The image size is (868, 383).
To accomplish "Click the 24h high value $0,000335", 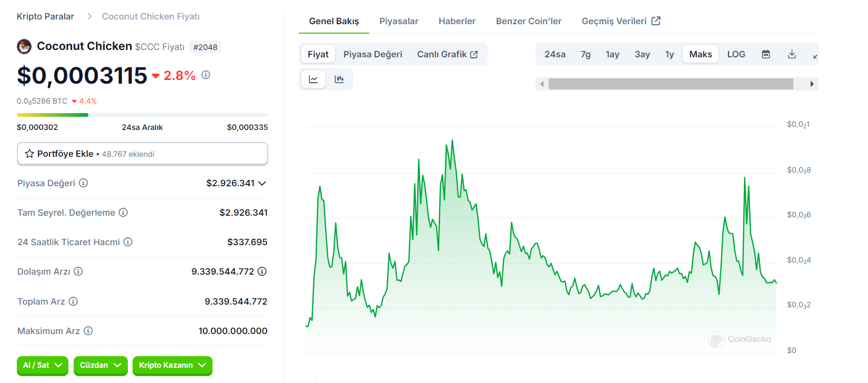I will [x=247, y=127].
